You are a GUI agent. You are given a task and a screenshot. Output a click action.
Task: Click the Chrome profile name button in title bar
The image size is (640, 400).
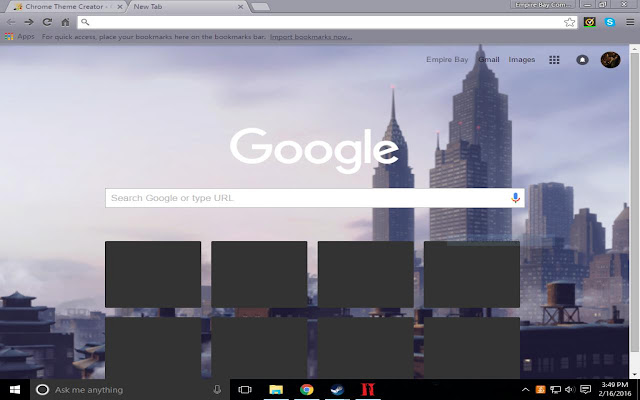[543, 5]
